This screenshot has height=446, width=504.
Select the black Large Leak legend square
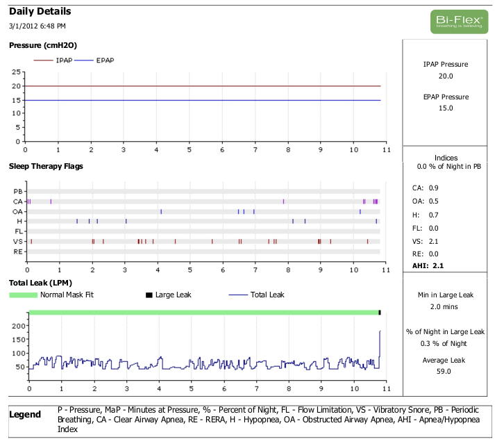click(x=149, y=295)
